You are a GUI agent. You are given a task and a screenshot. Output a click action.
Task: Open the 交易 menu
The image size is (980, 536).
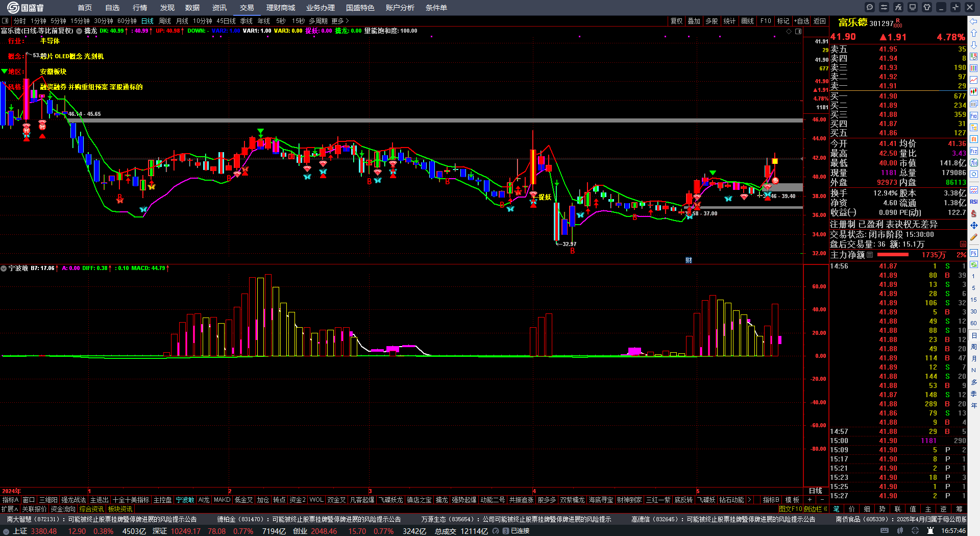[x=247, y=8]
